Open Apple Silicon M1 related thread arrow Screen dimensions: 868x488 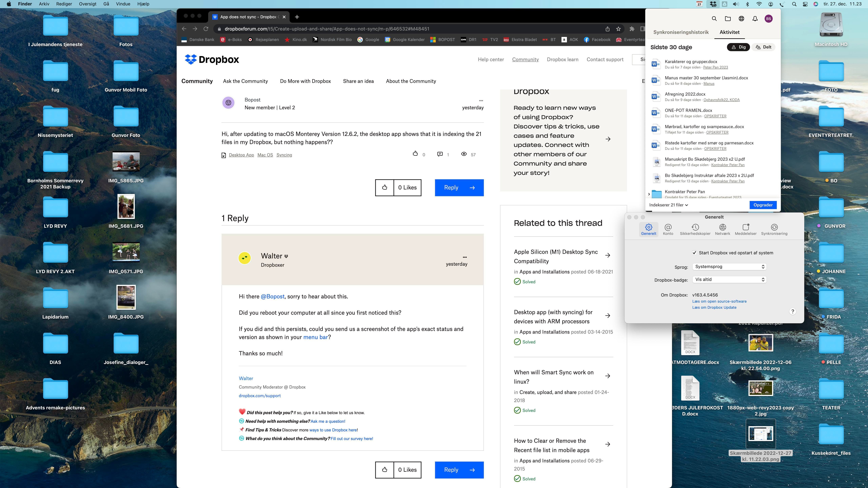[x=608, y=255]
